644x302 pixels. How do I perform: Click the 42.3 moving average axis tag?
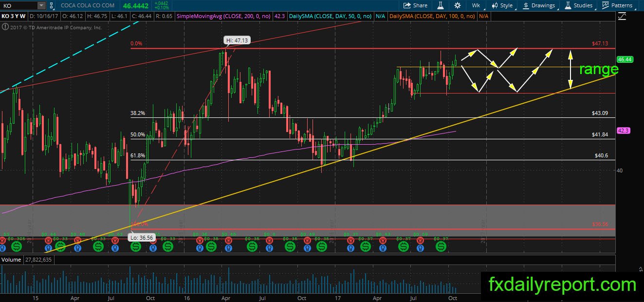624,131
